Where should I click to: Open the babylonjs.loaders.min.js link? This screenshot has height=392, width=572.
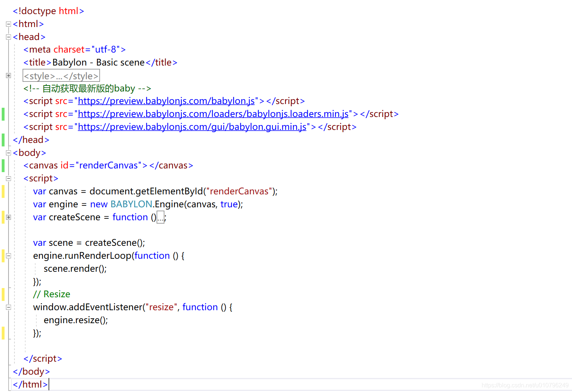pyautogui.click(x=213, y=114)
